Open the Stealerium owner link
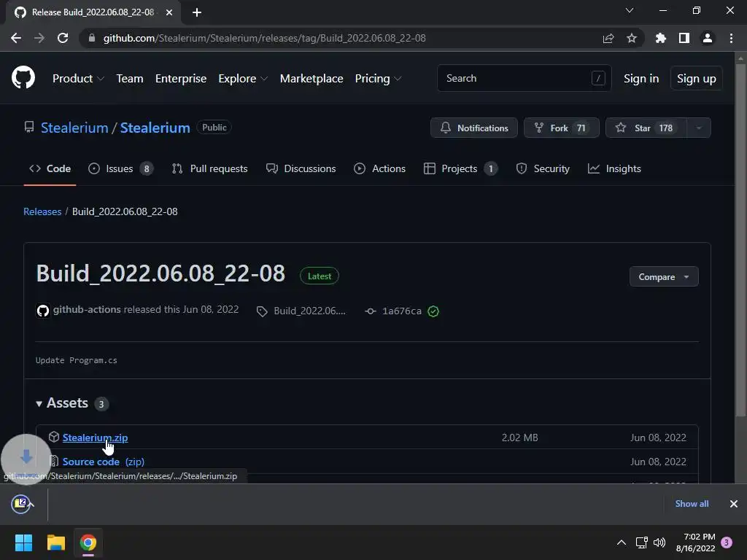The image size is (747, 560). (x=74, y=128)
